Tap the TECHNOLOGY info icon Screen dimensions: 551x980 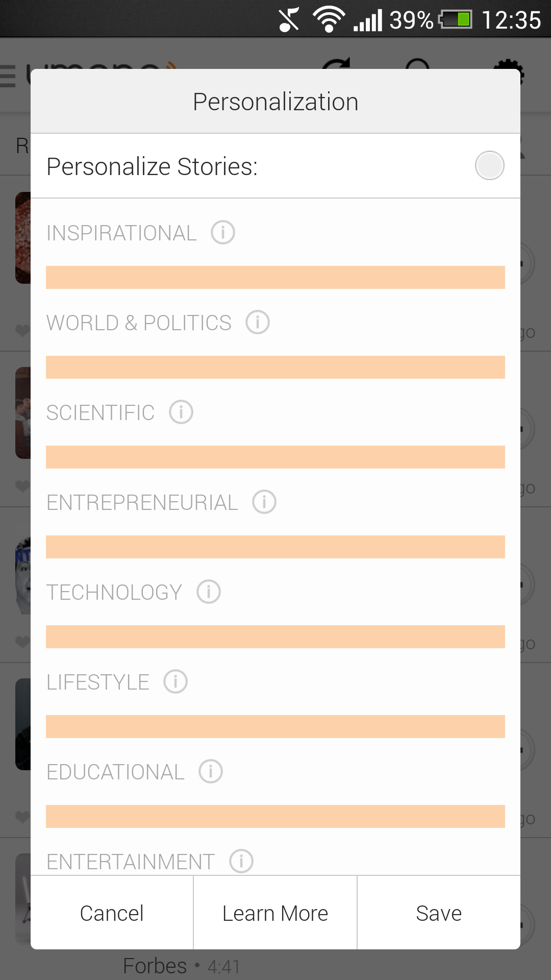[209, 592]
